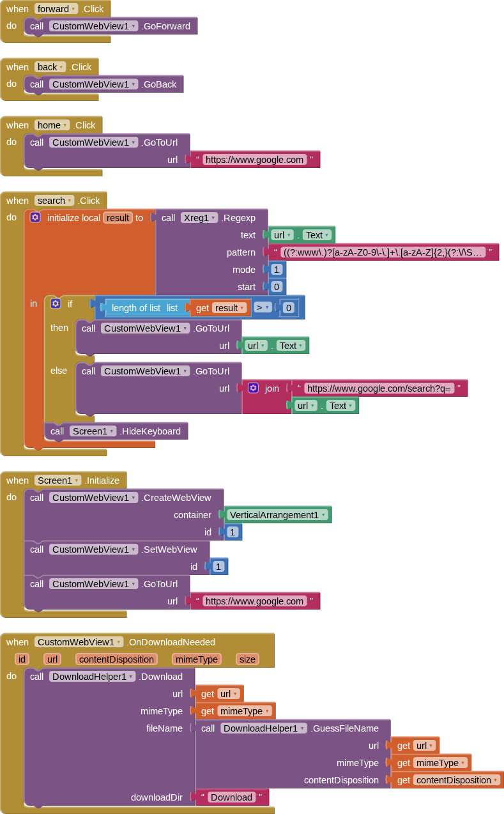Click the gear icon on the join block
Screen dimensions: 504x814
253,388
